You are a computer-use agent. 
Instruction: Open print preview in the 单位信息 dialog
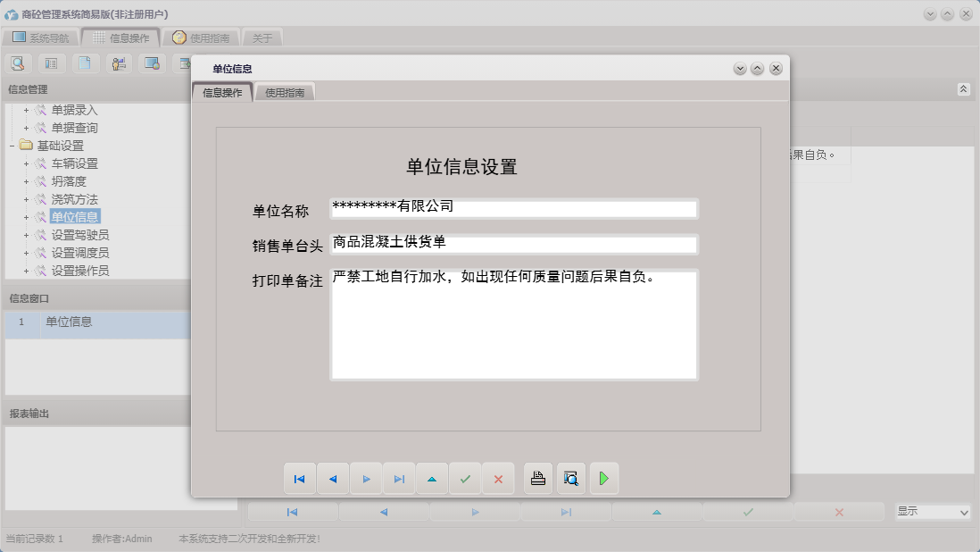click(x=571, y=478)
